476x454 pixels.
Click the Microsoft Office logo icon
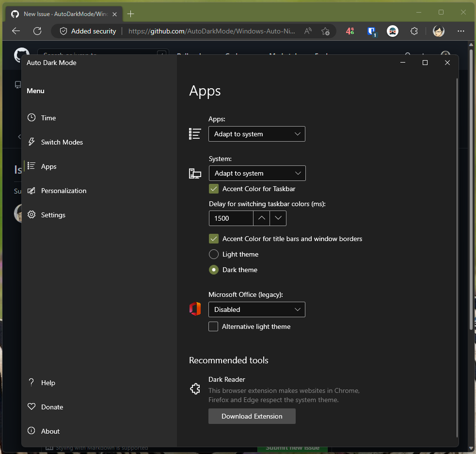point(195,309)
